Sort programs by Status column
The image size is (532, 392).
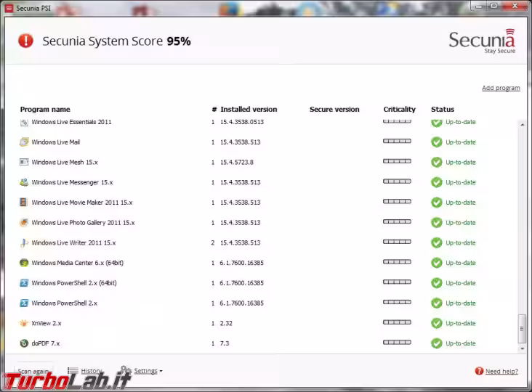(x=442, y=110)
